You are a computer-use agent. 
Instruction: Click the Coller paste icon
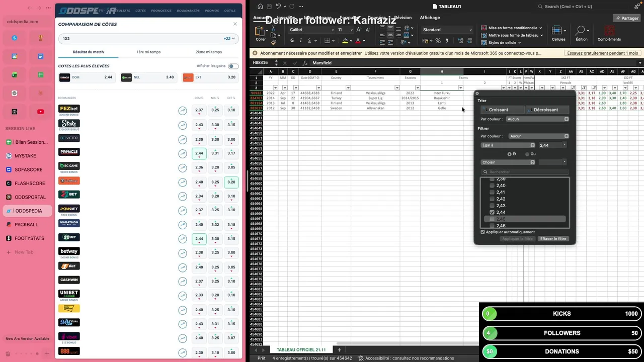(261, 32)
